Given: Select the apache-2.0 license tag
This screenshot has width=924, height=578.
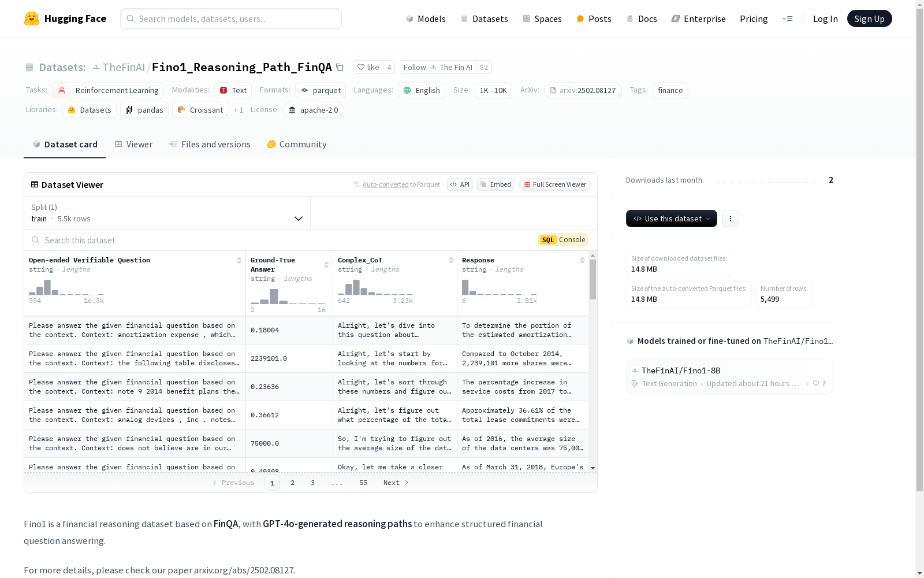Looking at the screenshot, I should pos(314,110).
